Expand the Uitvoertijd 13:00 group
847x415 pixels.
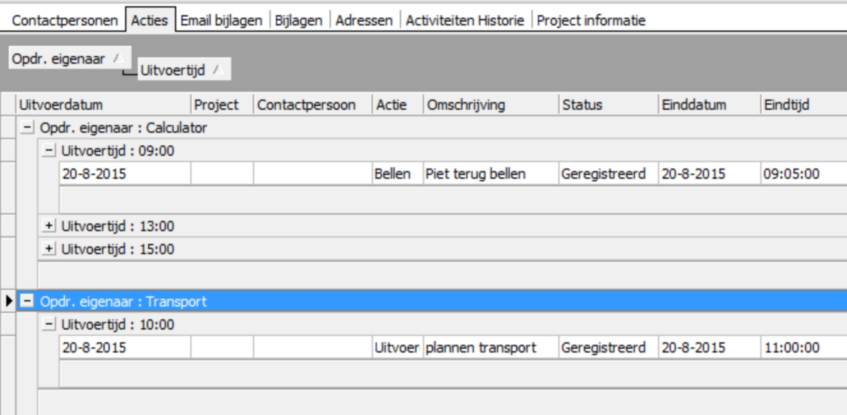49,226
